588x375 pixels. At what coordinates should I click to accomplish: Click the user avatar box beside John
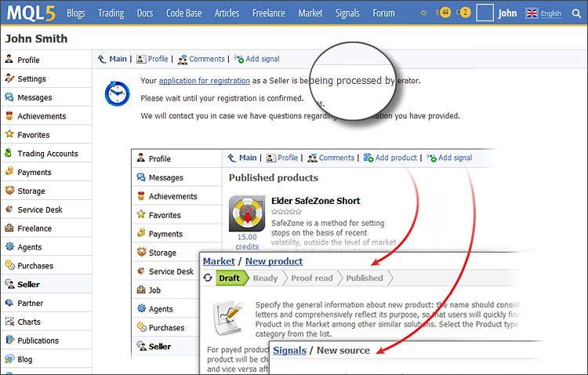[485, 13]
